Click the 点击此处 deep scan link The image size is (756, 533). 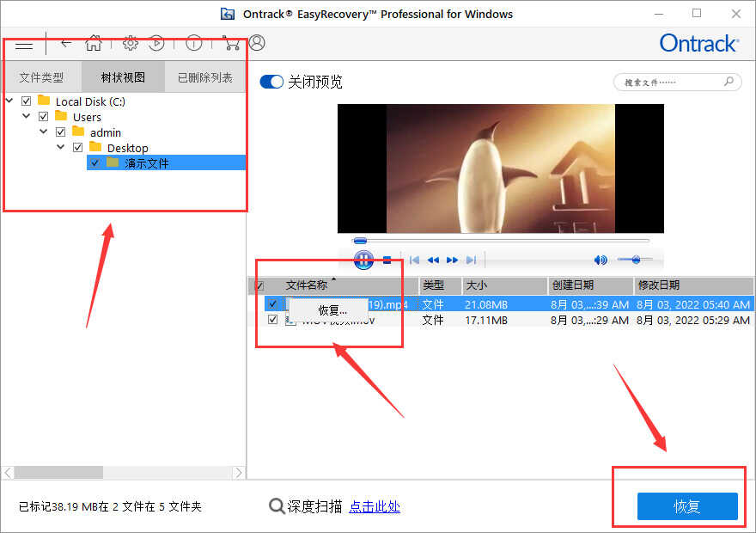(375, 506)
